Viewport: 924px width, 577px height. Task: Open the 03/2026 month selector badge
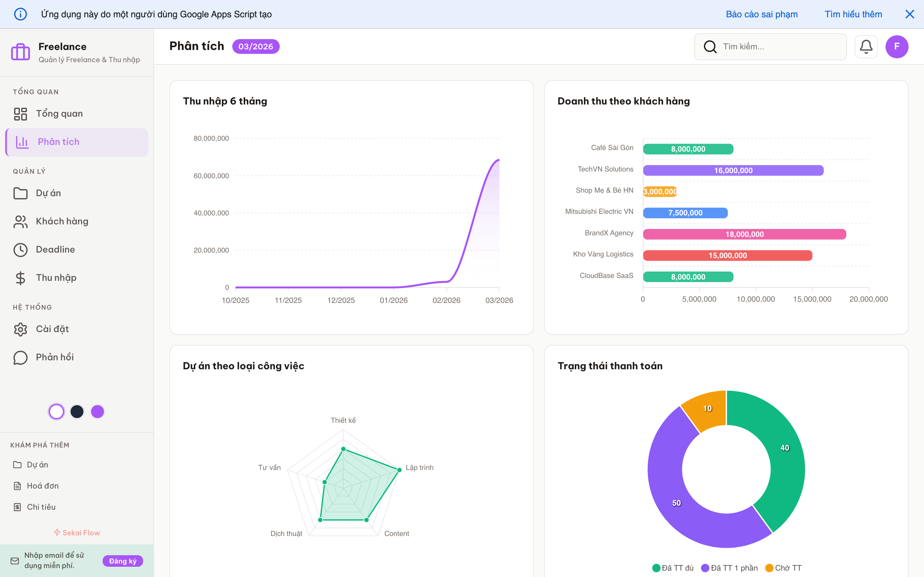[x=255, y=46]
